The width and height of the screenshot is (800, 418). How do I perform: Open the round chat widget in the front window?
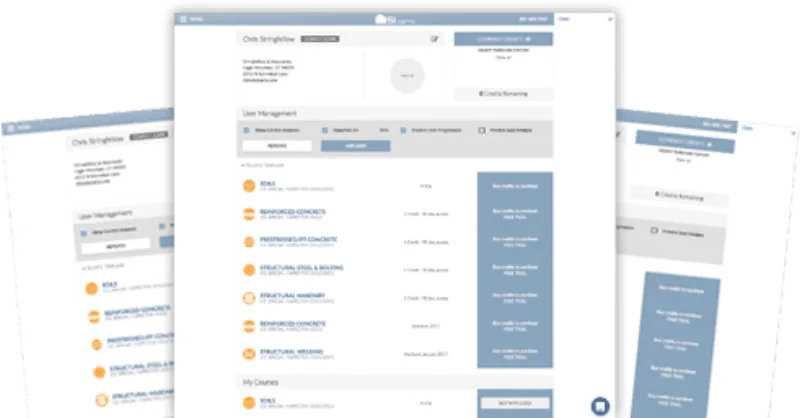coord(601,406)
